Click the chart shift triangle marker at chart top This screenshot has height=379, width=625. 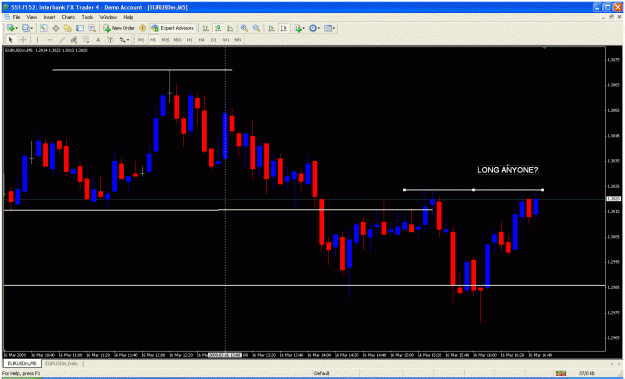544,48
